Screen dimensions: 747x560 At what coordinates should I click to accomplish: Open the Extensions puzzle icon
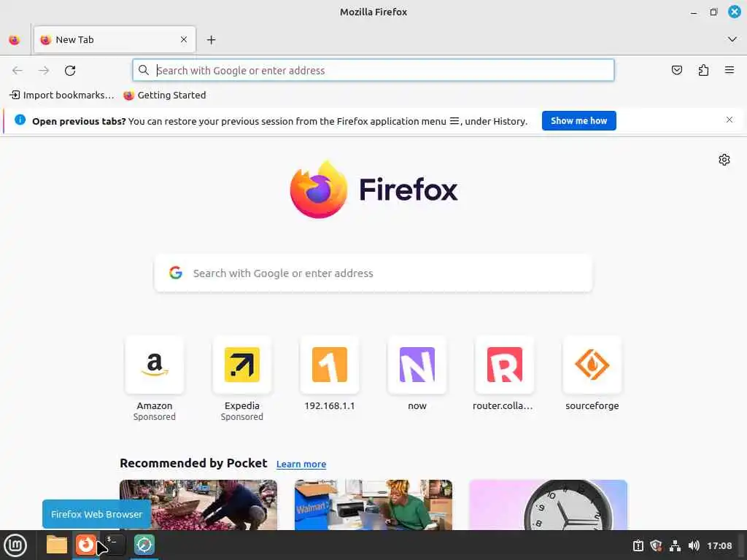pyautogui.click(x=703, y=71)
